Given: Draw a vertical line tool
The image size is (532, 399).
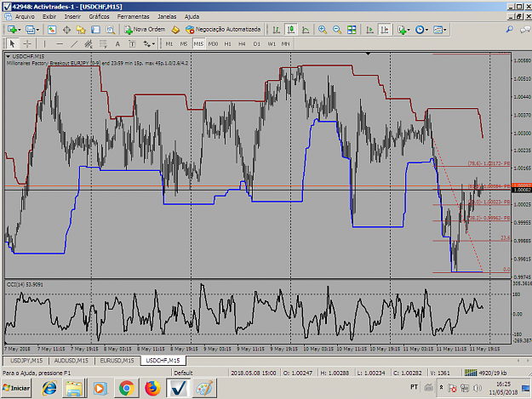Looking at the screenshot, I should [44, 43].
